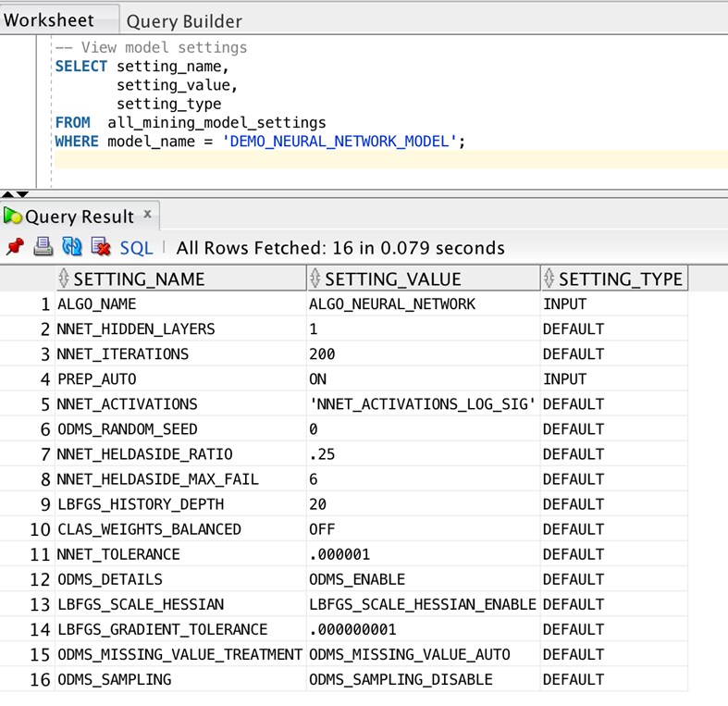
Task: Collapse the worksheet pane with the up arrow
Action: (x=8, y=194)
